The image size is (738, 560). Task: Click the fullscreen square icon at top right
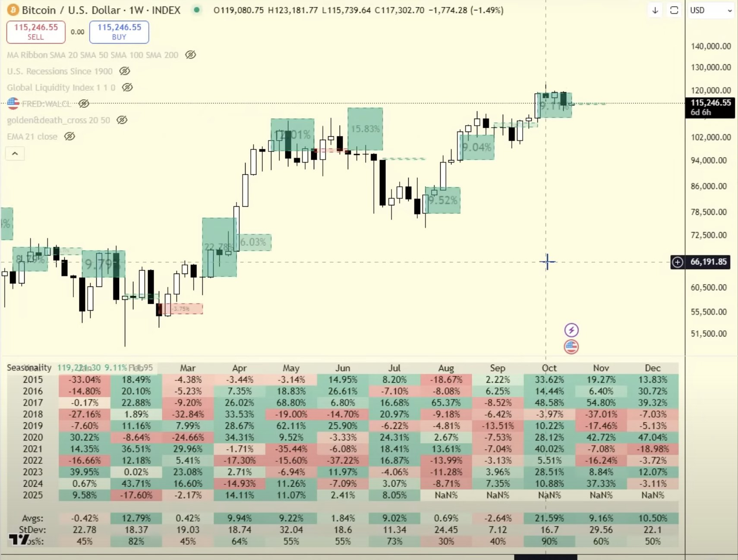tap(674, 10)
